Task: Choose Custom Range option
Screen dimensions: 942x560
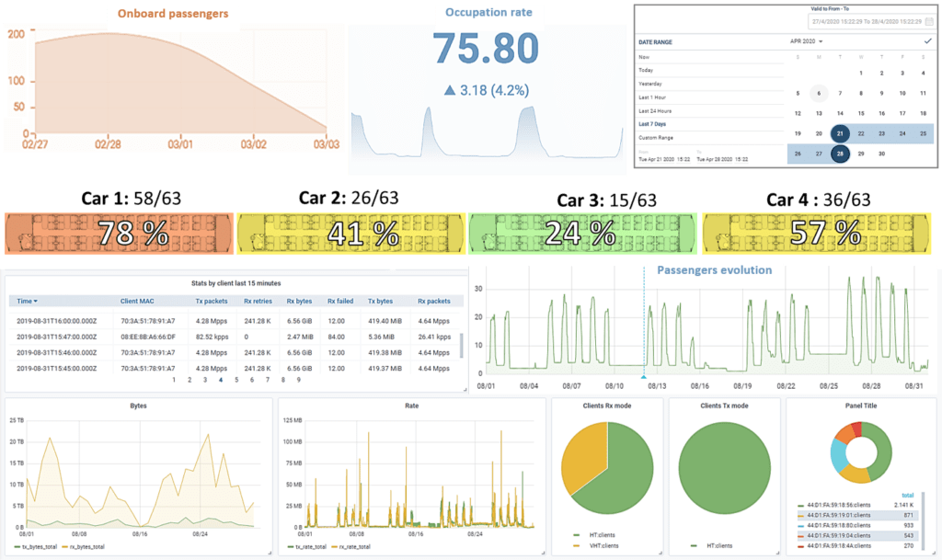Action: coord(656,137)
